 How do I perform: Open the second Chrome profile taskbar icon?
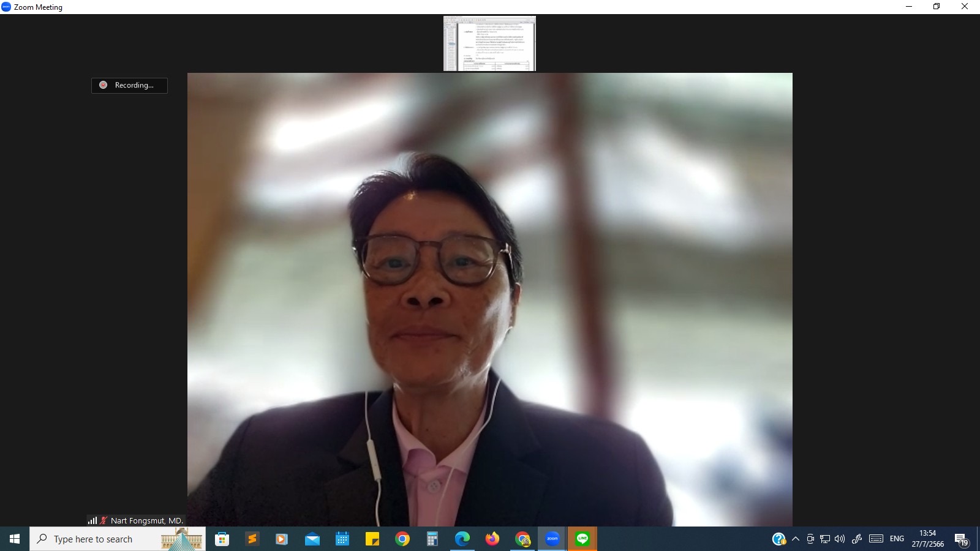click(522, 539)
